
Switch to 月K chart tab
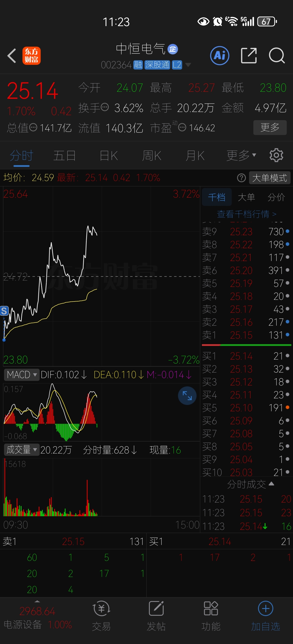point(195,156)
